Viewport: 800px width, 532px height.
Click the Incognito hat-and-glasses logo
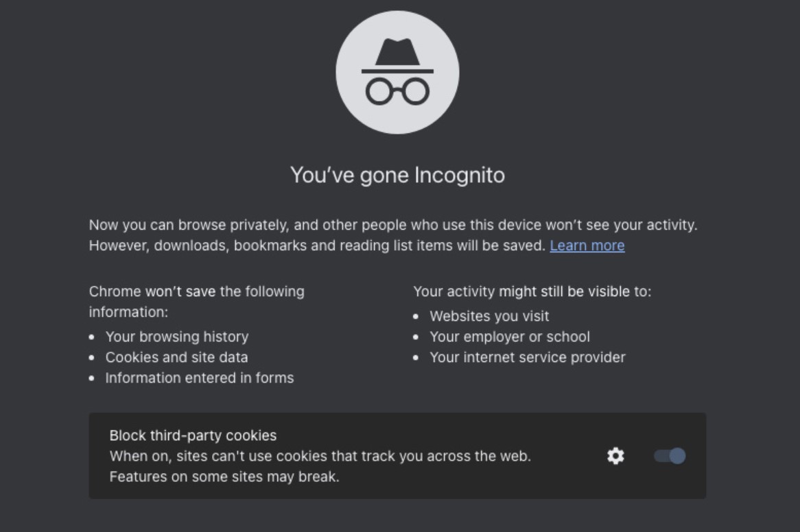click(x=397, y=72)
